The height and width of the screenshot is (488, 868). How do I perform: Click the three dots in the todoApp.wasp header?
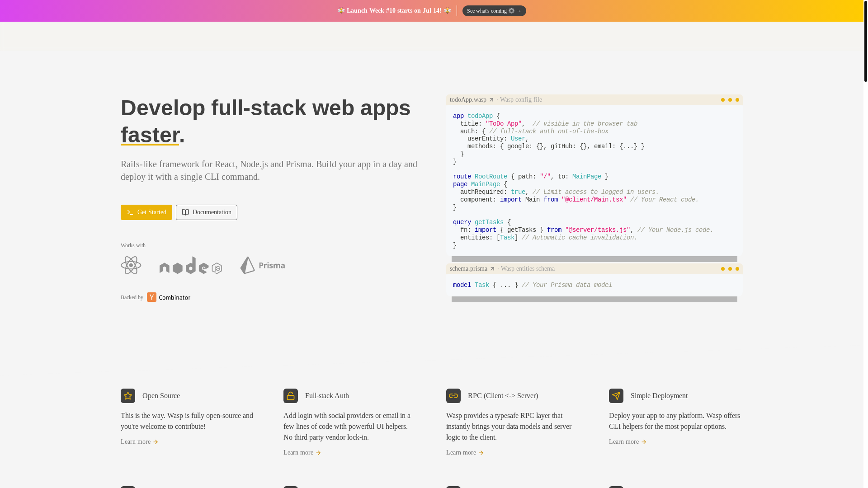click(x=730, y=100)
